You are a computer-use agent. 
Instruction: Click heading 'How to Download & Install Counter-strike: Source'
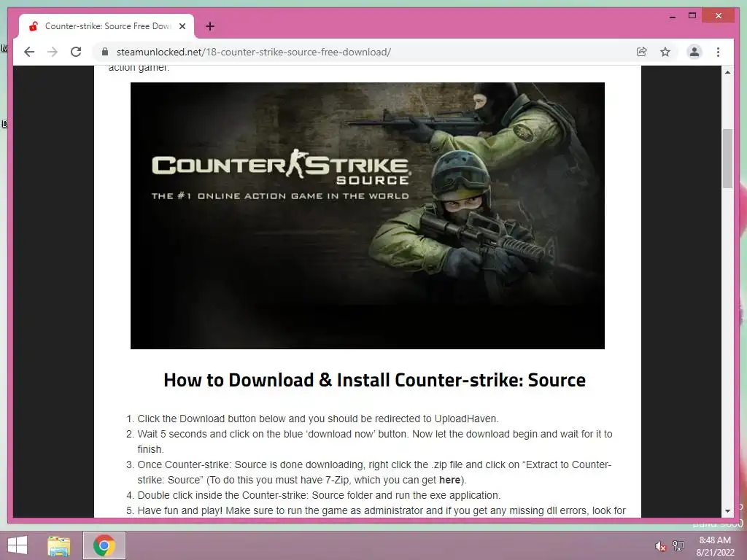374,380
